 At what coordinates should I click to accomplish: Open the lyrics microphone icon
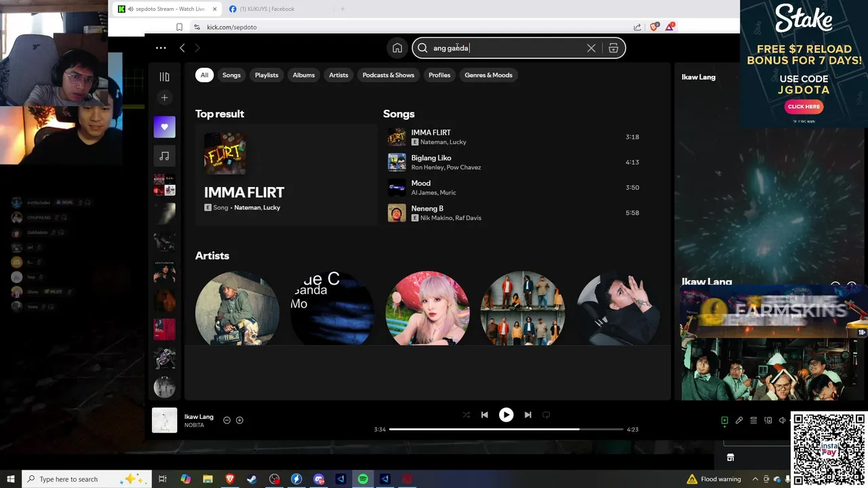(738, 420)
